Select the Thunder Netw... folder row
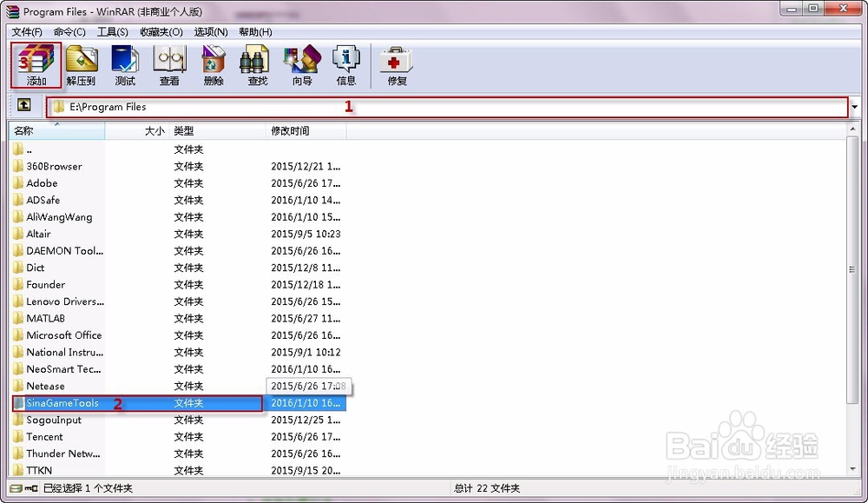 point(177,453)
